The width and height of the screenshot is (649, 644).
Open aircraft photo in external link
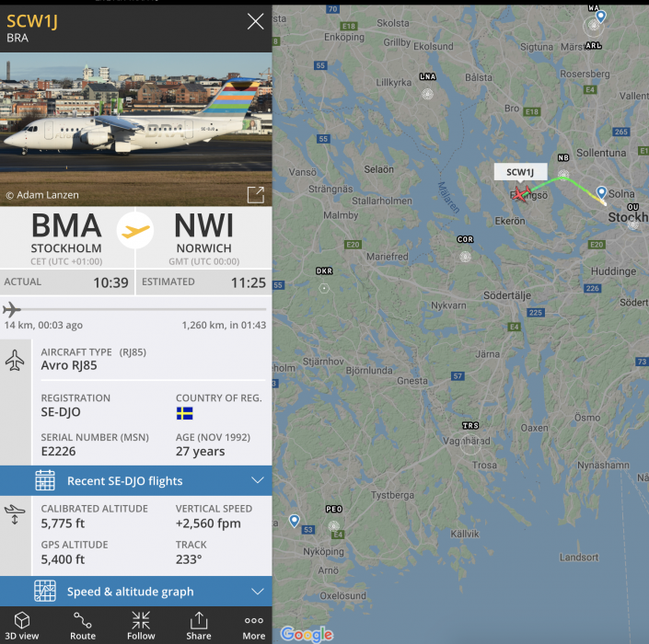tap(255, 194)
